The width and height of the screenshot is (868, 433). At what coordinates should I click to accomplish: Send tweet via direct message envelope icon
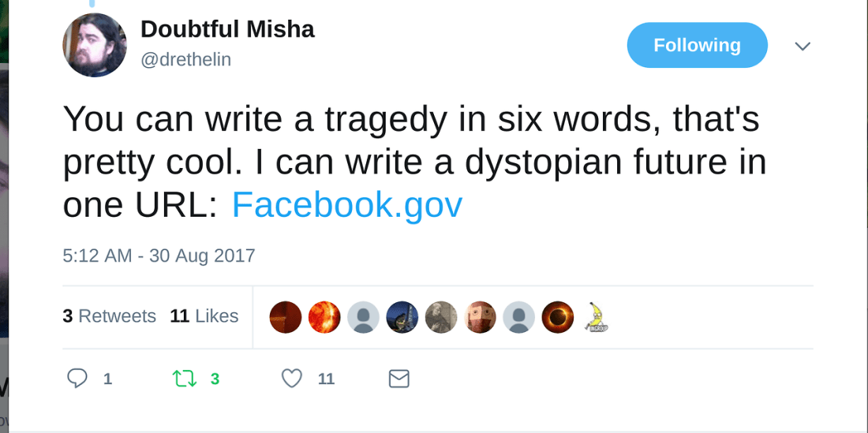(x=399, y=379)
